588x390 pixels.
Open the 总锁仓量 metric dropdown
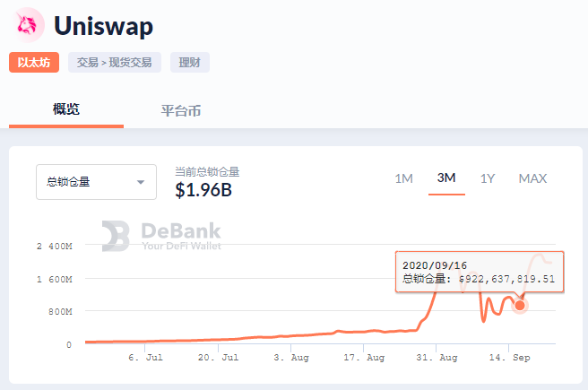[97, 182]
